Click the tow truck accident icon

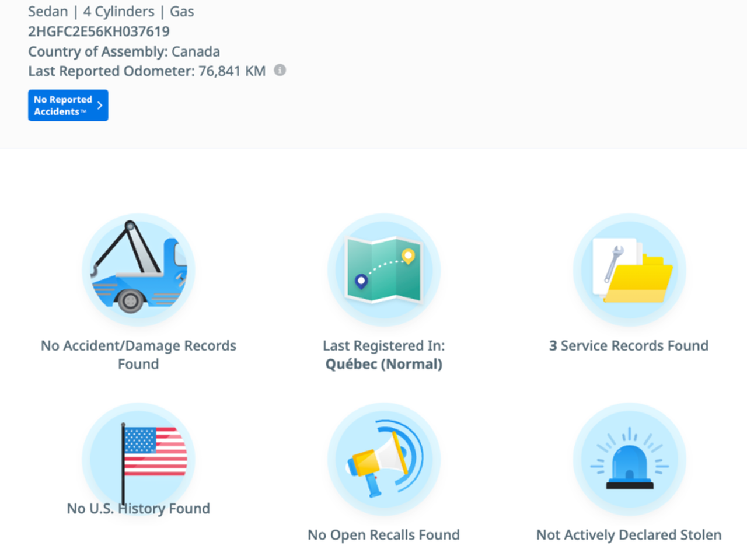coord(138,270)
